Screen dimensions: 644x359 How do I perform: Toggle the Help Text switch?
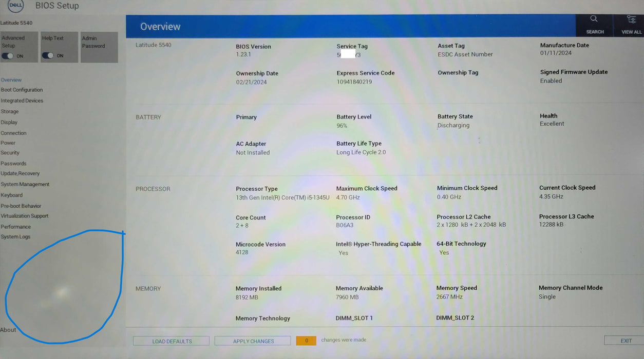pos(48,55)
